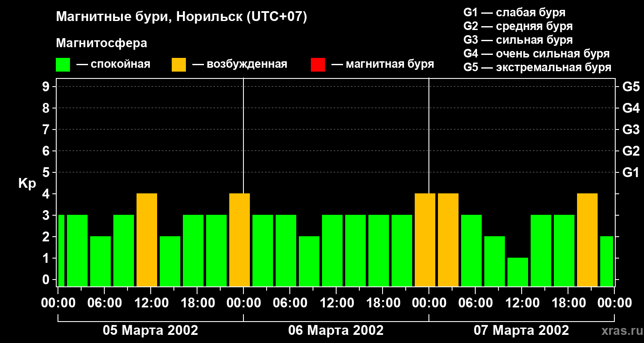Viewport: 644px width, 343px height.
Task: Select the 05 Марта 2002 date label
Action: (150, 331)
